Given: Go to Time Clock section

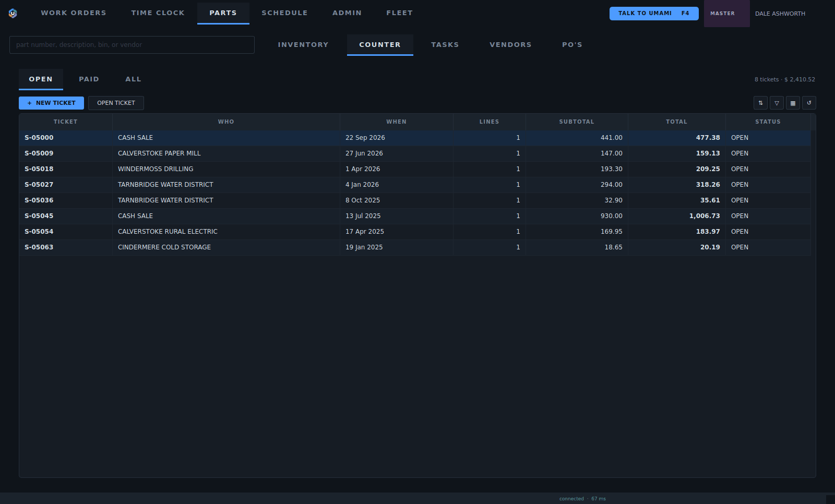Looking at the screenshot, I should (158, 13).
